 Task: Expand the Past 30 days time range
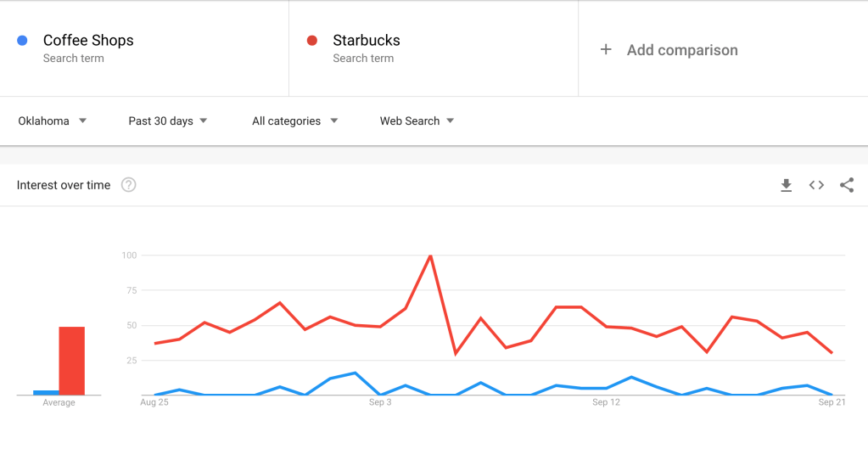click(168, 121)
